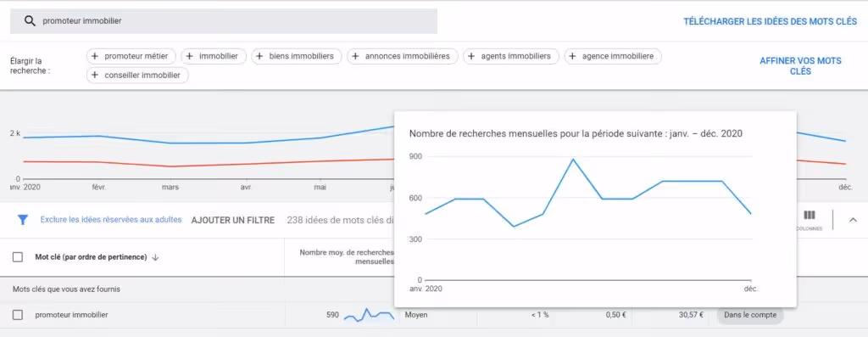The height and width of the screenshot is (337, 868).
Task: Click the promoteur immobilier keyword cell
Action: click(71, 315)
